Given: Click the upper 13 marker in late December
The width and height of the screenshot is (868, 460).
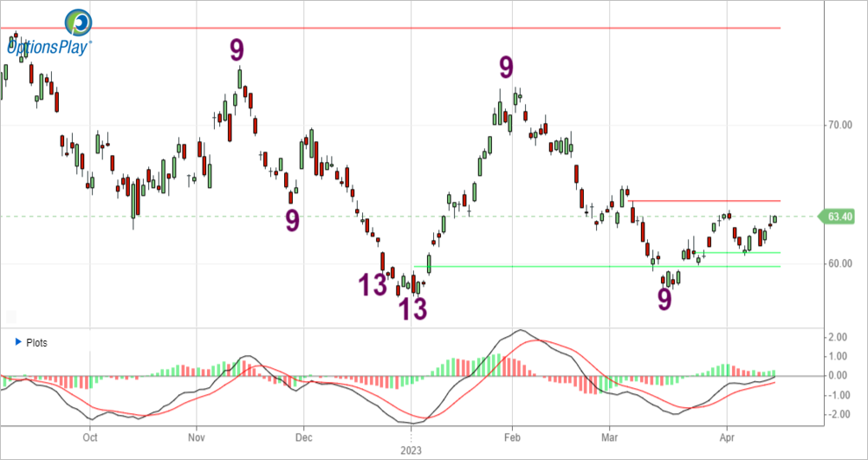Looking at the screenshot, I should tap(372, 285).
